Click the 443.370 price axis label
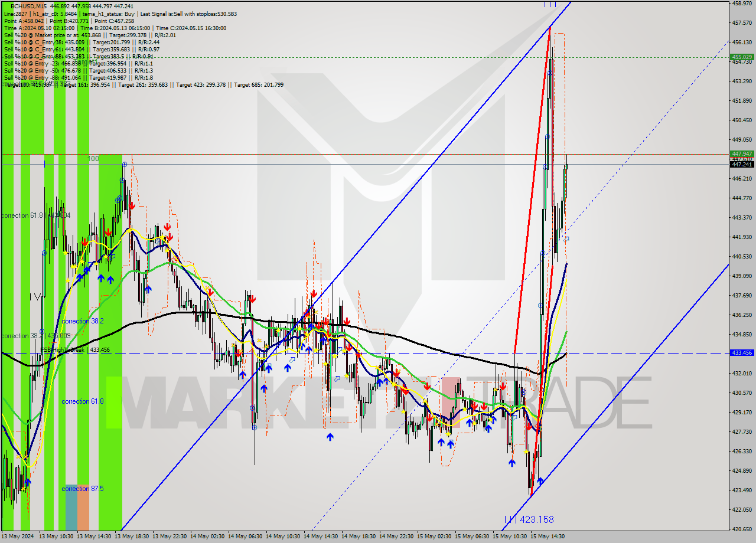The width and height of the screenshot is (756, 543). tap(742, 218)
